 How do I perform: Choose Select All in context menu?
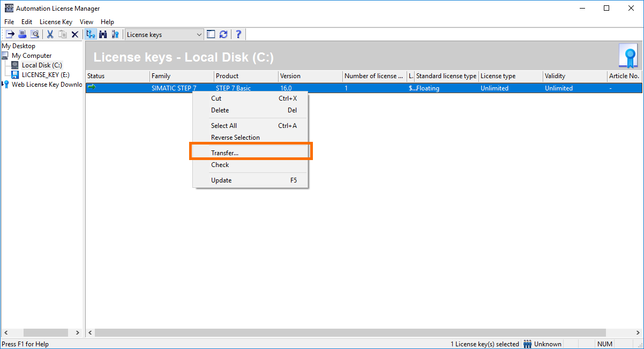[251, 126]
